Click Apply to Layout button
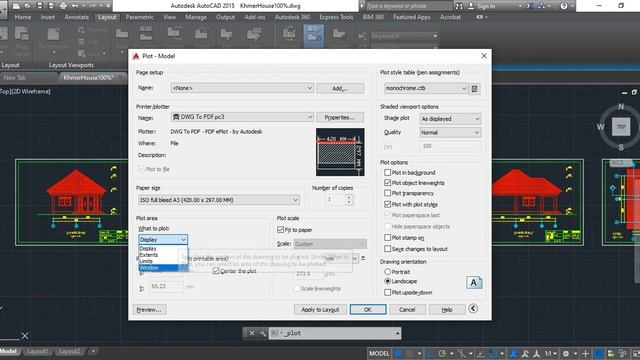640x360 pixels. click(x=320, y=310)
